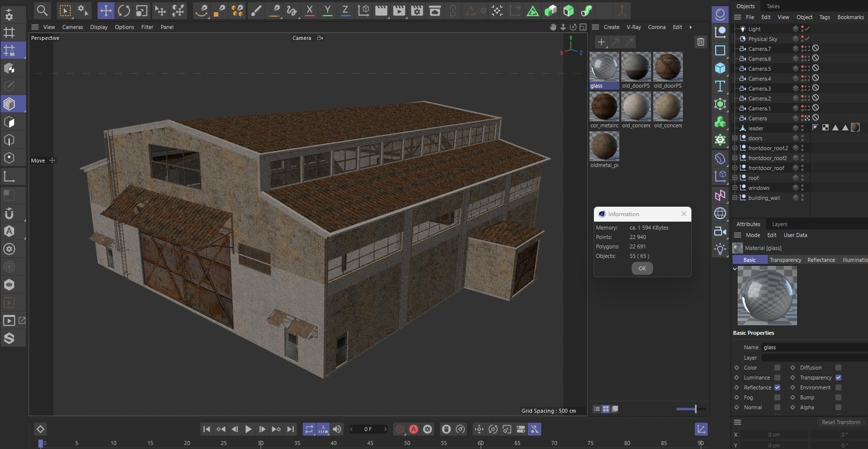This screenshot has height=449, width=868.
Task: Toggle loop playback icon
Action: click(x=309, y=429)
